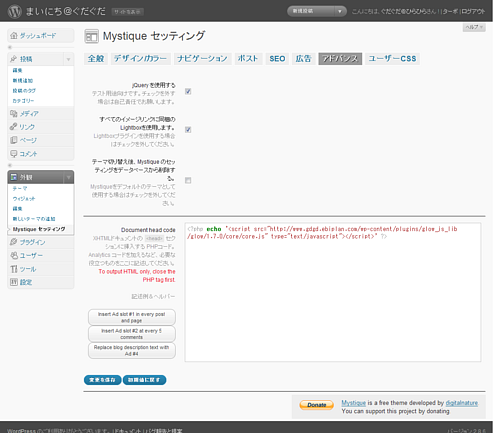Image resolution: width=500 pixels, height=433 pixels.
Task: Switch to the 全般 tab
Action: (x=96, y=59)
